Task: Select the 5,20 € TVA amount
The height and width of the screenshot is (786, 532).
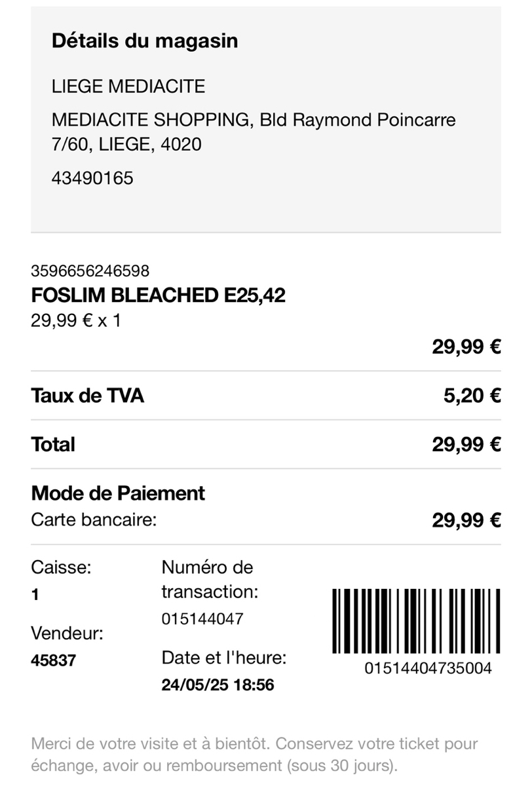Action: [472, 396]
